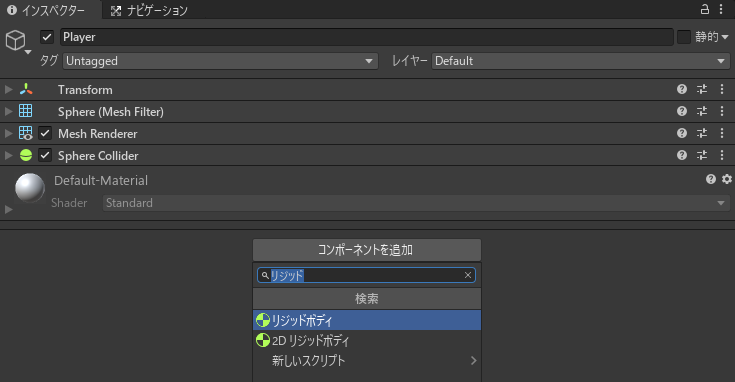Open the レイヤー Default dropdown
The height and width of the screenshot is (382, 735).
point(580,61)
